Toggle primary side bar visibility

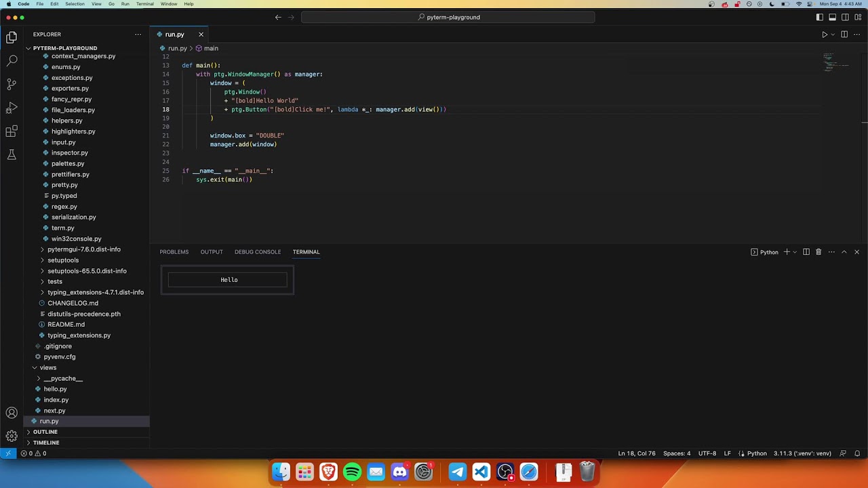(820, 17)
